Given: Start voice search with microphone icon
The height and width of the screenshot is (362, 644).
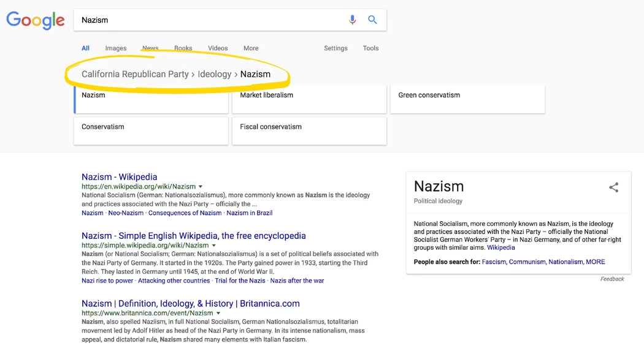Looking at the screenshot, I should (352, 20).
